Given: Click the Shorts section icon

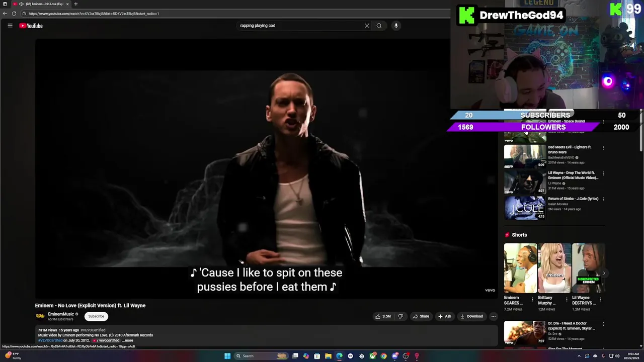Looking at the screenshot, I should click(507, 235).
